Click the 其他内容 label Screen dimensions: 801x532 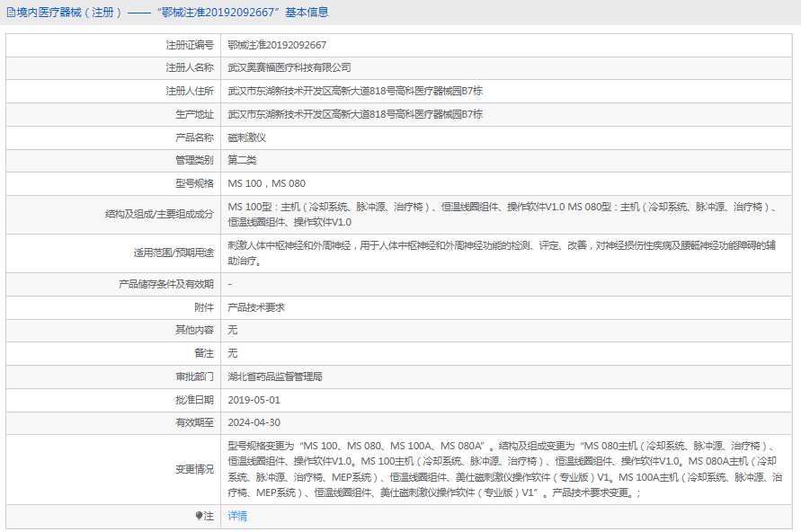(x=194, y=330)
